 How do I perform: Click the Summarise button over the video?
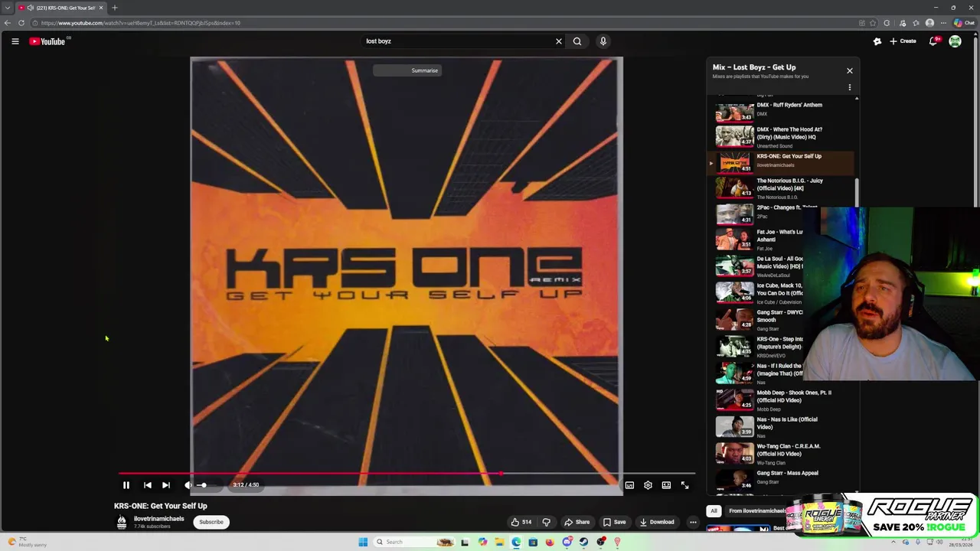tap(406, 70)
